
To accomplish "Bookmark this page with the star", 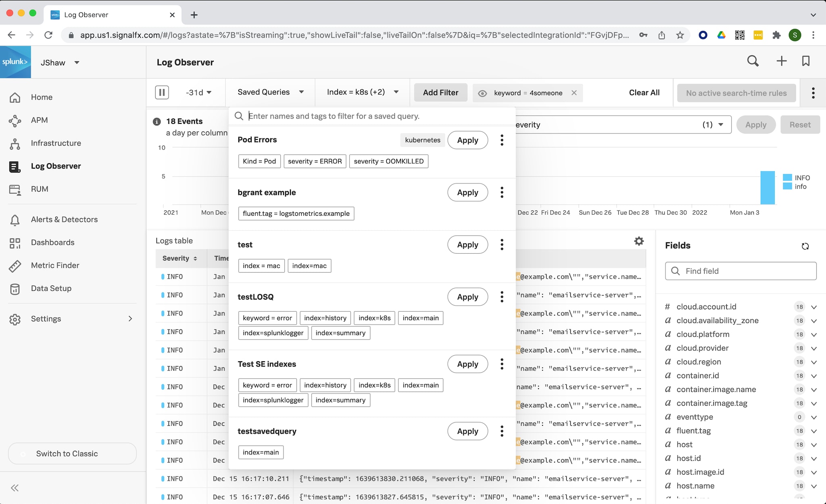I will tap(680, 35).
